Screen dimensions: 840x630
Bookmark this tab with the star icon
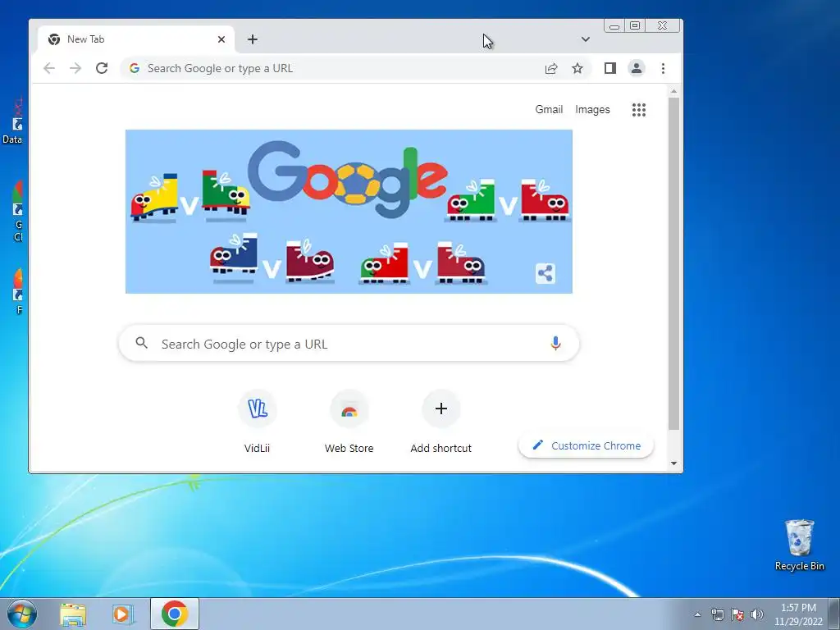coord(577,68)
